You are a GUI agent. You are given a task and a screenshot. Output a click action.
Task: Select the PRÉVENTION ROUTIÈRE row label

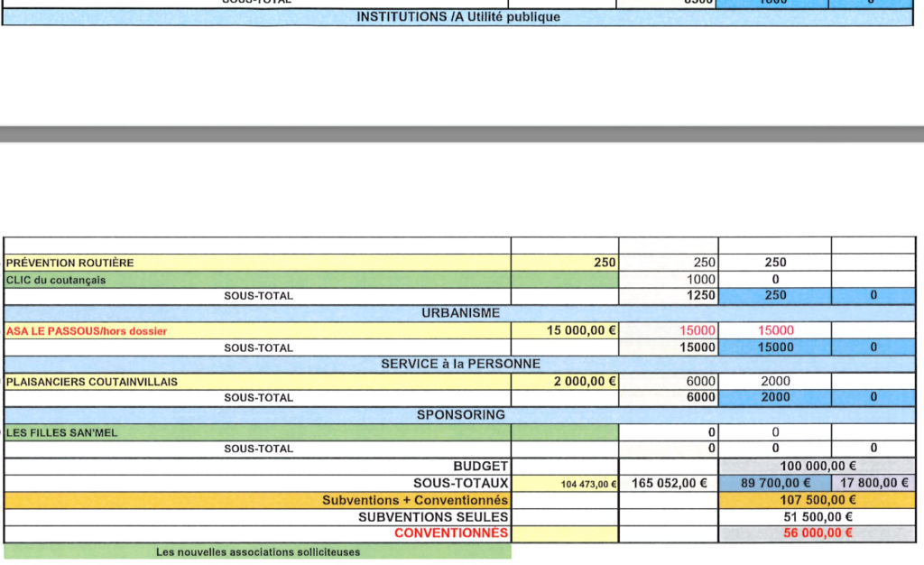[69, 263]
